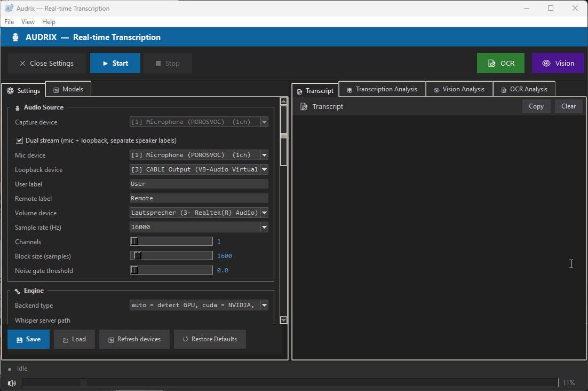Click the User label input field
This screenshot has height=391, width=588.
click(198, 184)
